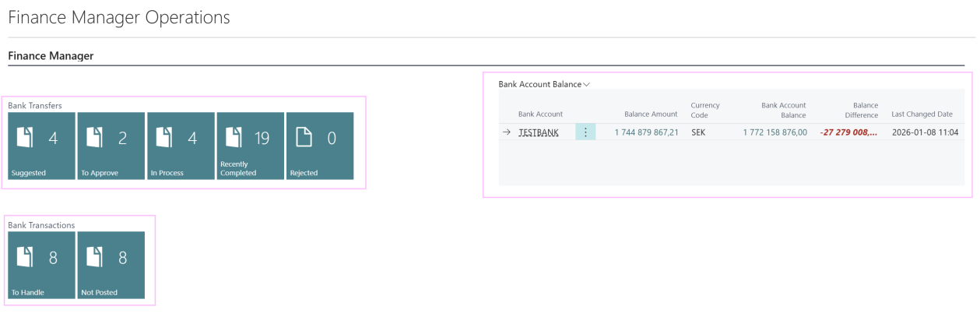Open the To Handle bank transactions tile
Viewport: 980px width, 324px height.
41,265
